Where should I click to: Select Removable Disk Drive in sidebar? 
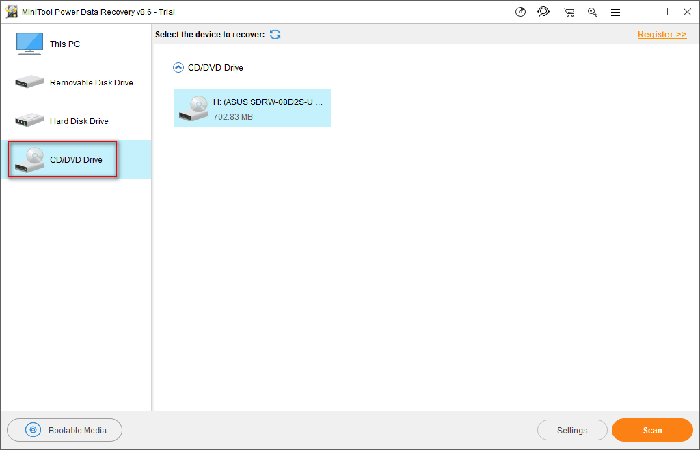click(x=76, y=83)
